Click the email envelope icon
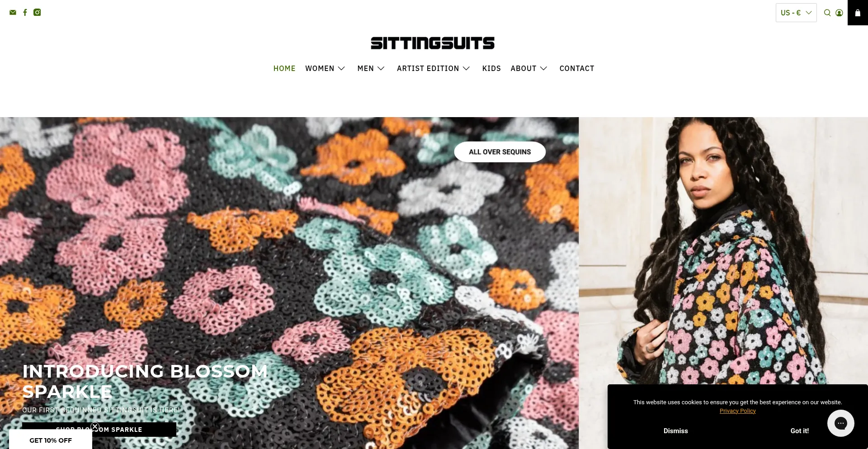 (13, 12)
